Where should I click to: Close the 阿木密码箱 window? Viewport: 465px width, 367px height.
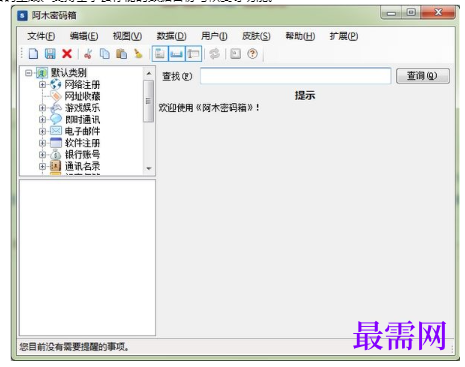click(x=438, y=13)
